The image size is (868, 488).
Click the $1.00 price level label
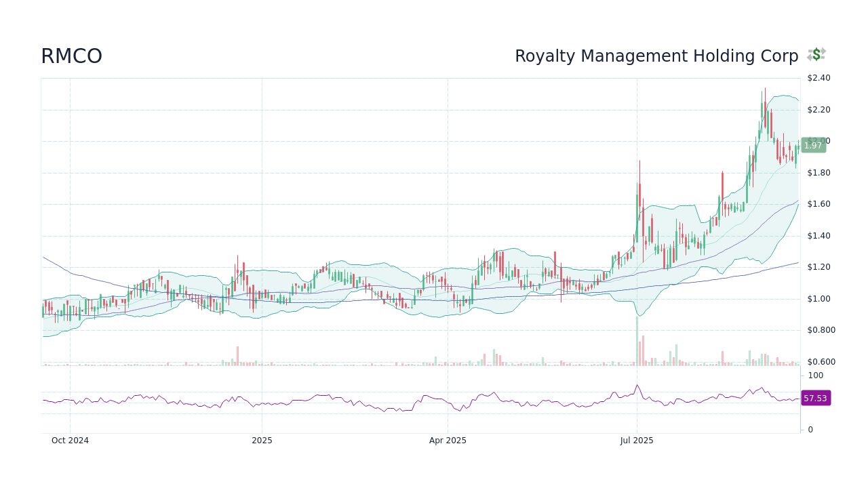(818, 298)
